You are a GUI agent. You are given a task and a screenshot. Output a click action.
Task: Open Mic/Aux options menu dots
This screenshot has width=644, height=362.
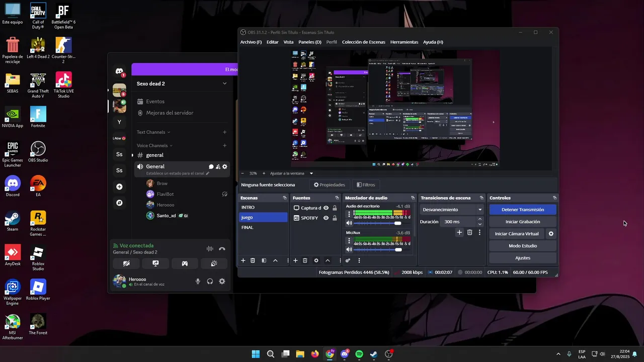(x=349, y=241)
